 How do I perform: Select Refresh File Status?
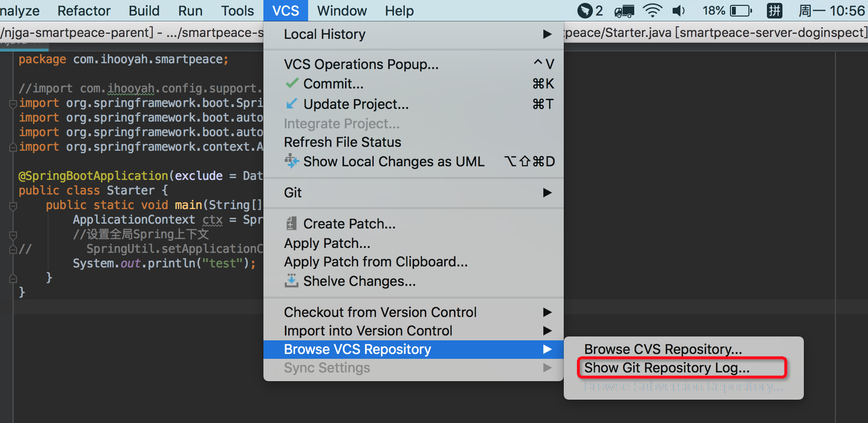coord(342,141)
